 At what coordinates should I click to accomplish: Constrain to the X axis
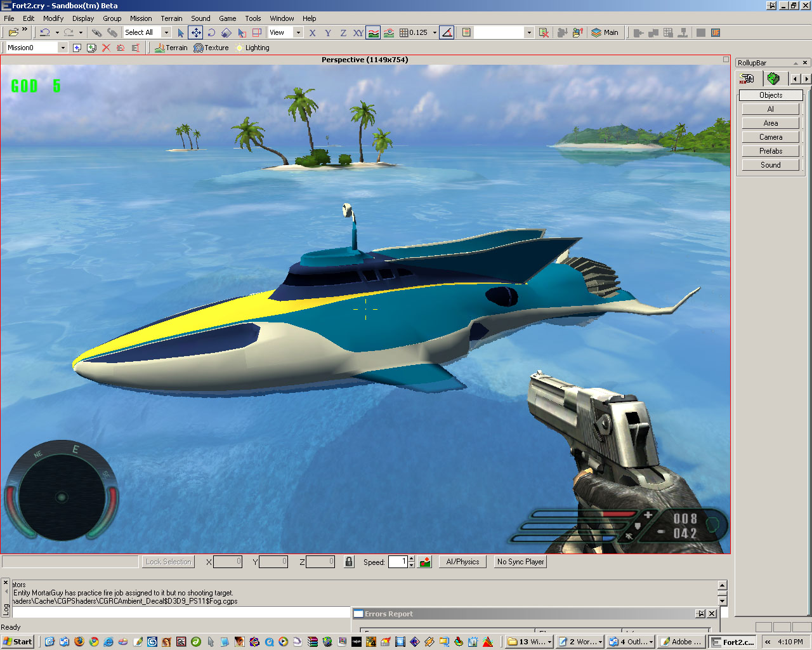point(312,32)
